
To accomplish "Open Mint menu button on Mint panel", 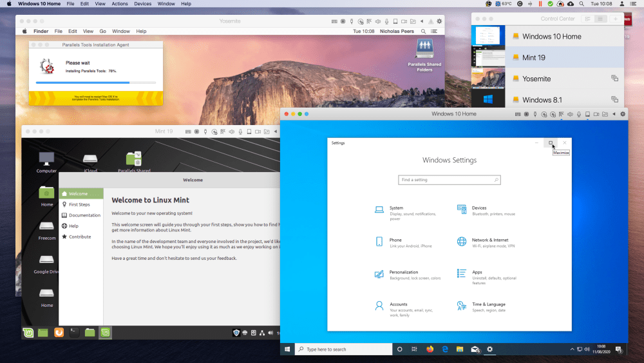I will click(x=28, y=333).
